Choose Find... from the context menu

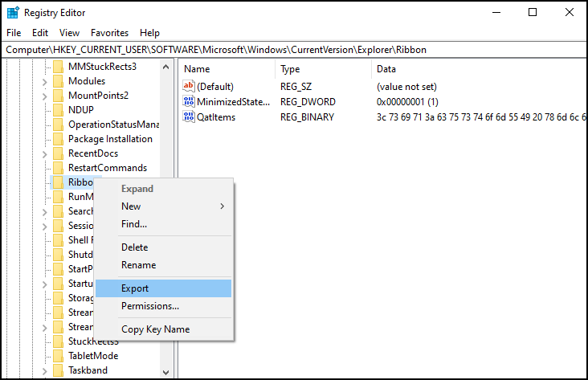point(164,224)
